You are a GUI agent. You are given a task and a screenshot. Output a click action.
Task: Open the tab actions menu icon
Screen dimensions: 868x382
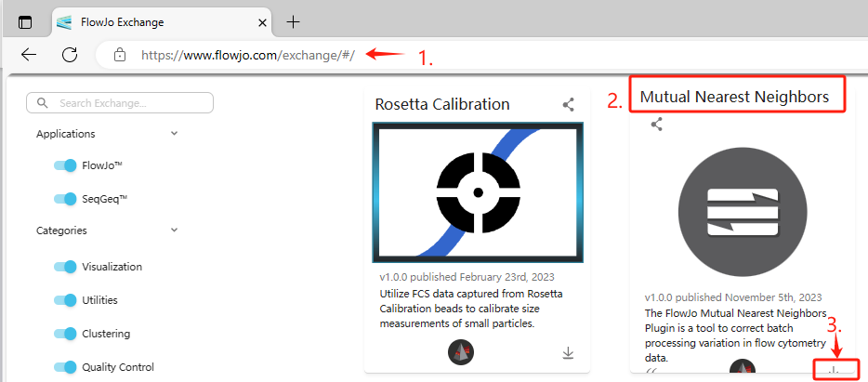coord(25,22)
